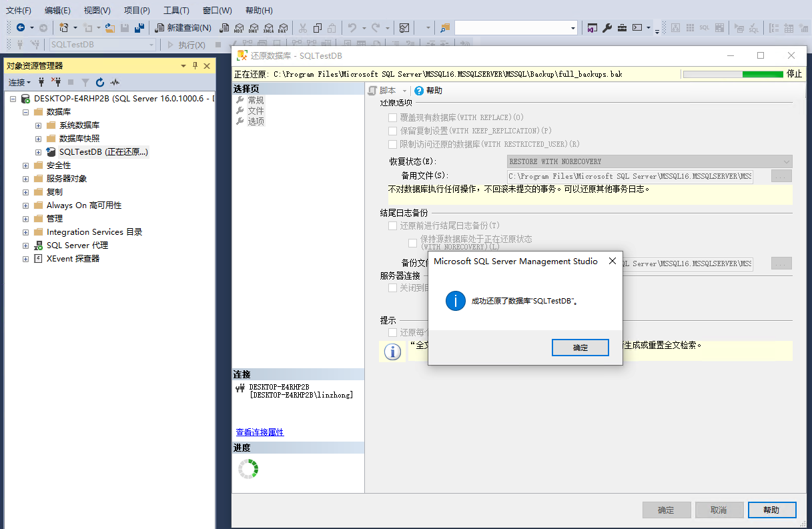812x529 pixels.
Task: Click 停止 beside the restore progress bar
Action: (795, 74)
